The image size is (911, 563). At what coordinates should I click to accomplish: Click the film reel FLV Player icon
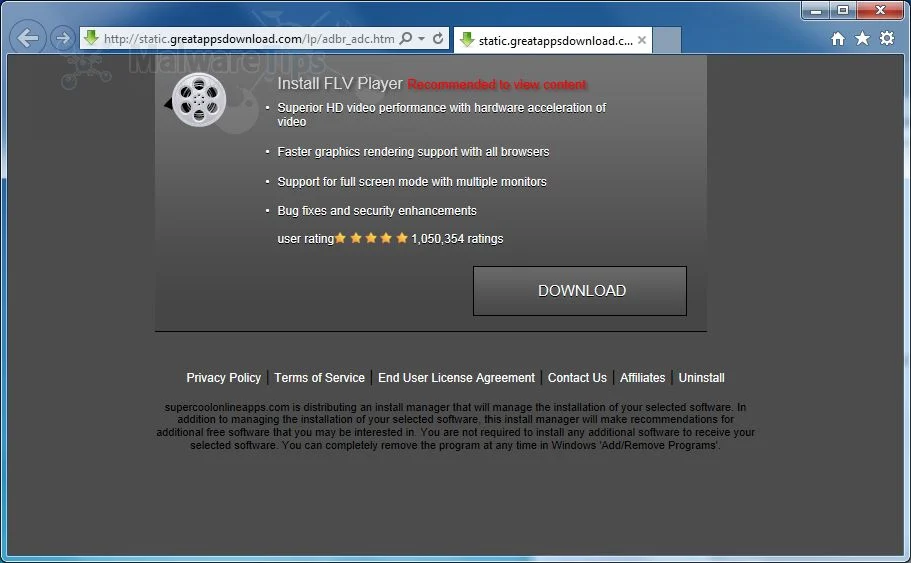[199, 100]
